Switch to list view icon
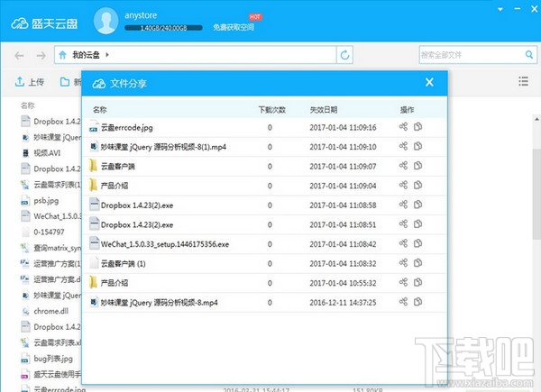Screen dimensions: 541x392 click(523, 81)
